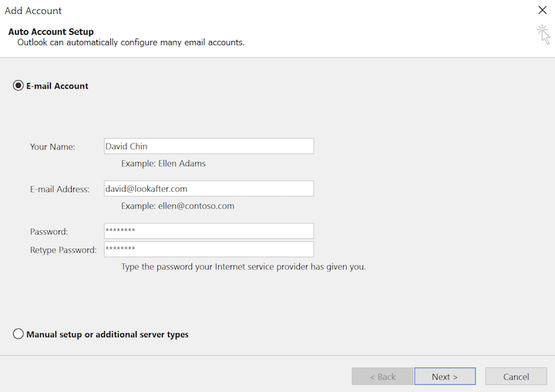Click the Your Name input field

(x=208, y=146)
